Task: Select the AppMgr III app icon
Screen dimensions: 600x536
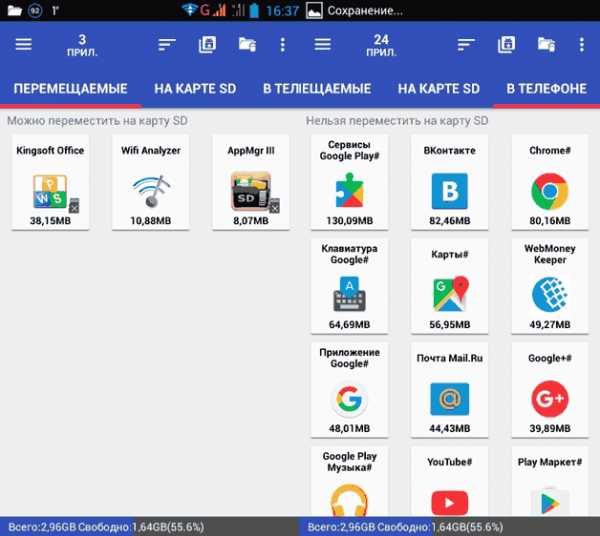Action: tap(251, 191)
